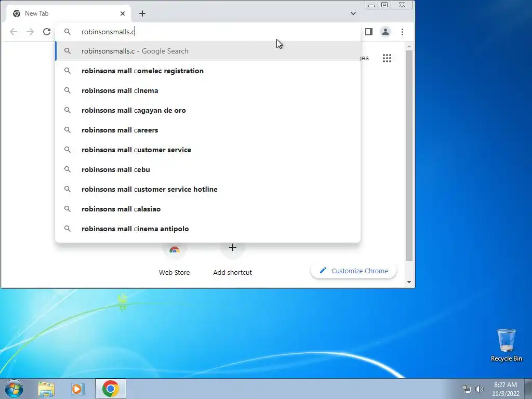Click the page scrollbar down arrow
Image resolution: width=532 pixels, height=399 pixels.
tap(409, 282)
